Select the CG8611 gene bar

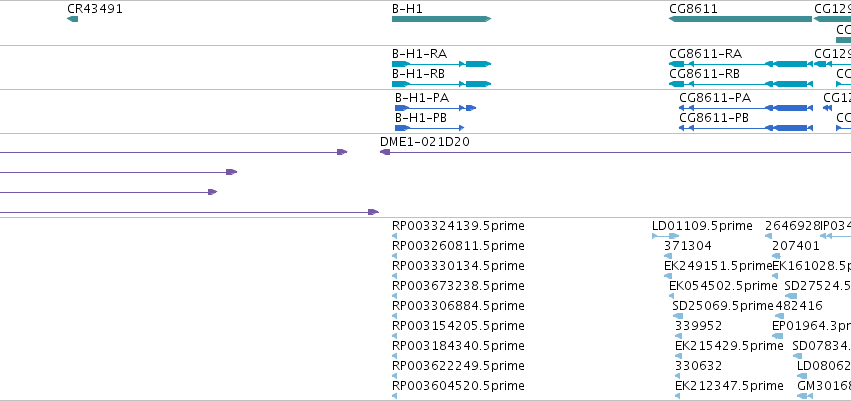(740, 19)
